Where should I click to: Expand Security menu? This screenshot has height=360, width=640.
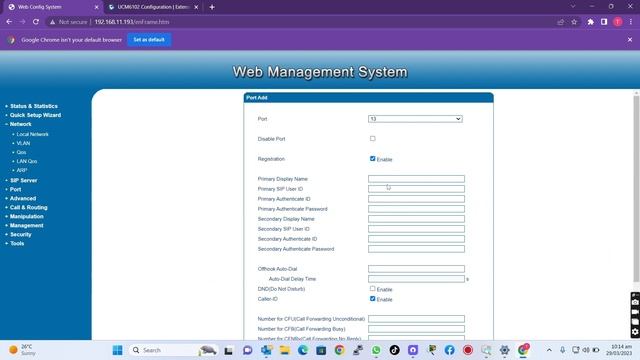pos(21,234)
